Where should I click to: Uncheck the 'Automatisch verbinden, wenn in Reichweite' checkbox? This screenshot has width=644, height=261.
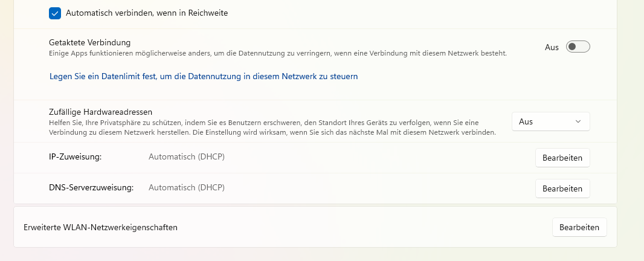click(x=55, y=13)
